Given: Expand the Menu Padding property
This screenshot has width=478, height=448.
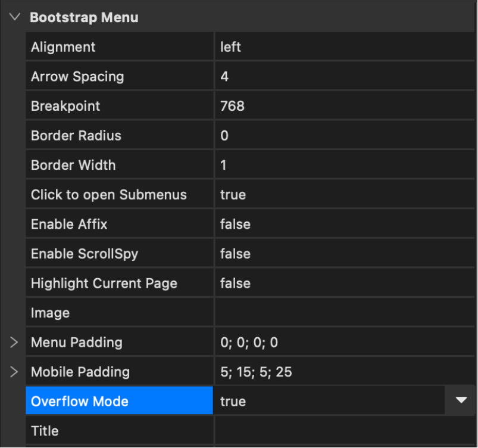Looking at the screenshot, I should point(14,343).
